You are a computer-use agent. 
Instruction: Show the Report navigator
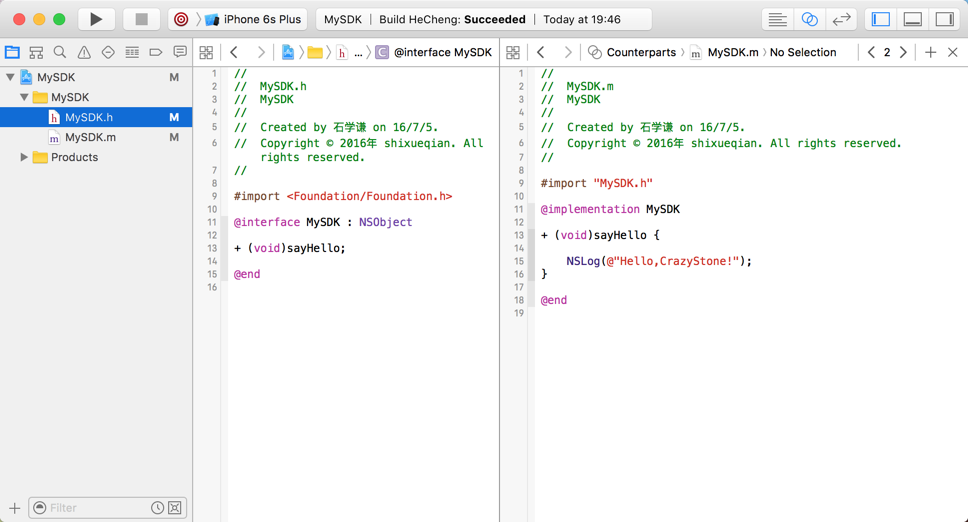click(180, 52)
